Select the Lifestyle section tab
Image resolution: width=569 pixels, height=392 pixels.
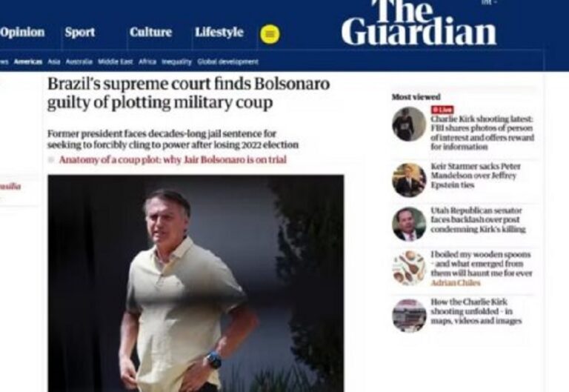pos(219,33)
